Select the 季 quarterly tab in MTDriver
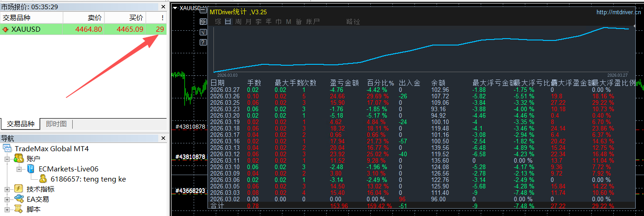Screen dimensions: 644x216 259,22
